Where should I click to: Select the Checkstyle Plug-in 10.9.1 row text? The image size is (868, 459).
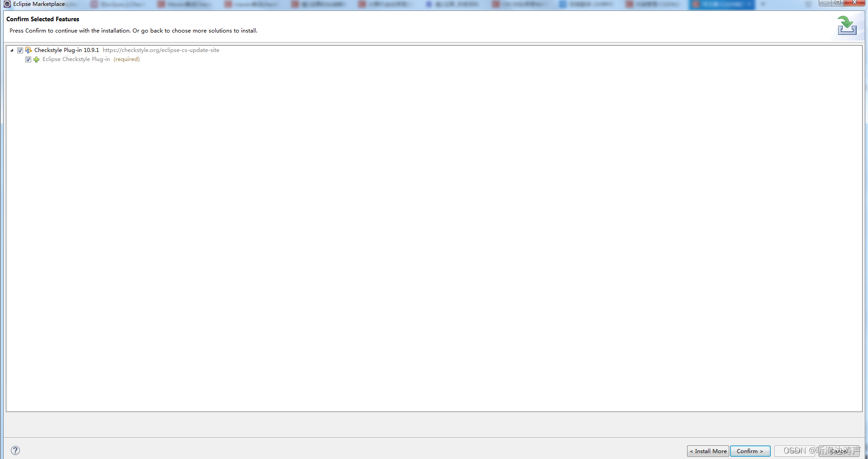tap(66, 50)
